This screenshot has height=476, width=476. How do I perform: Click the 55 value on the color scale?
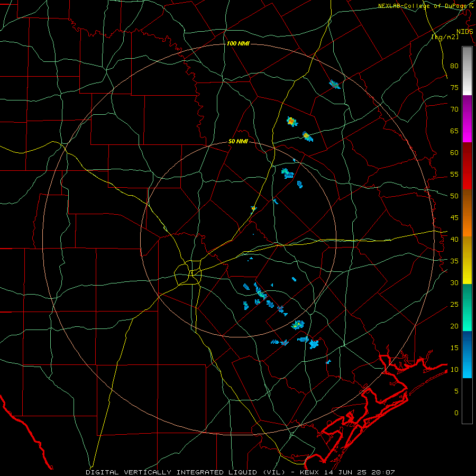454,174
